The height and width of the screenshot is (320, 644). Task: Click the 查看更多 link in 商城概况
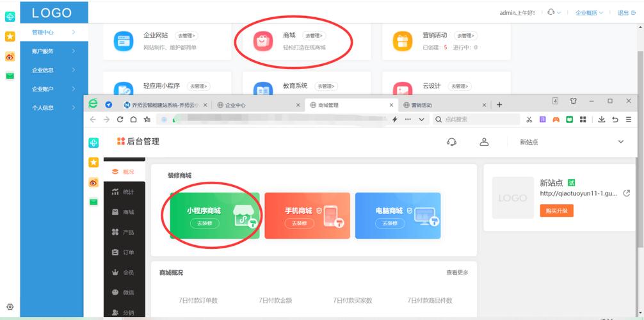(457, 273)
